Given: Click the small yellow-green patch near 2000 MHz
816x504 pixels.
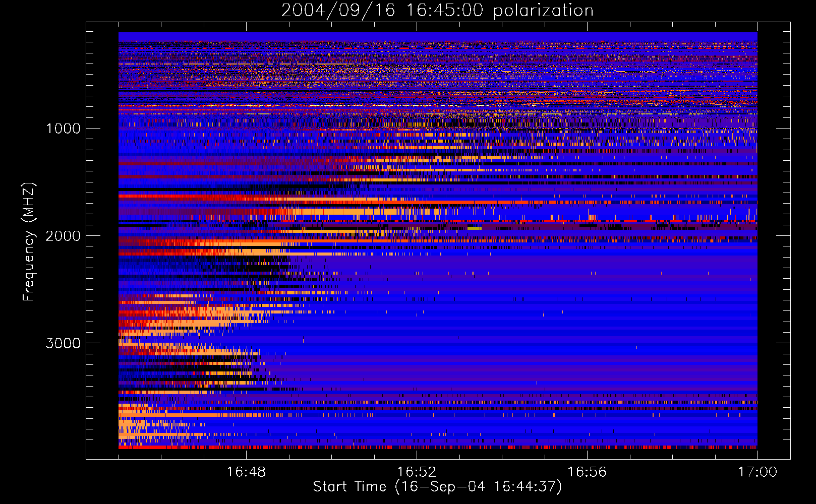Looking at the screenshot, I should (x=474, y=228).
